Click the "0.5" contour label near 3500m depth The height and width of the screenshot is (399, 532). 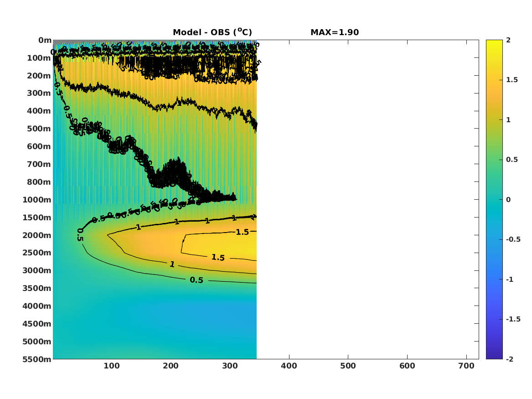tap(196, 280)
